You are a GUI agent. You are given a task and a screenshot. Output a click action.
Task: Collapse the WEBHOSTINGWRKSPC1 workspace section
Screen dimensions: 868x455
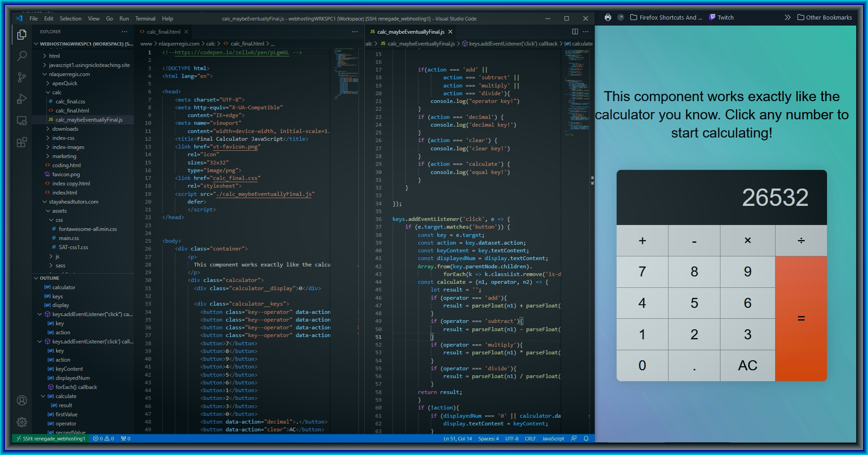pos(84,44)
